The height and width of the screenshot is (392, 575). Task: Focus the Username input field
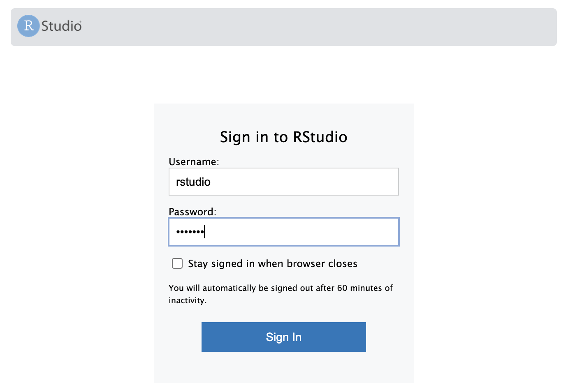(x=283, y=182)
